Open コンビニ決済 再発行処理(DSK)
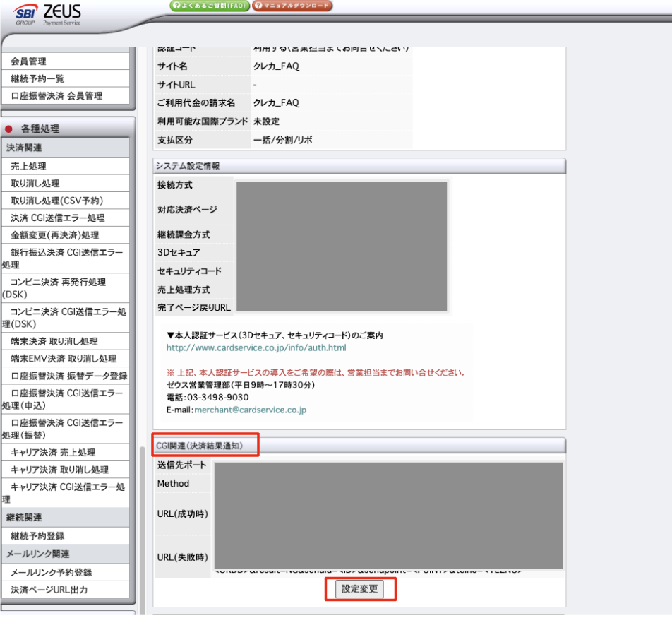This screenshot has width=672, height=618. coord(66,287)
